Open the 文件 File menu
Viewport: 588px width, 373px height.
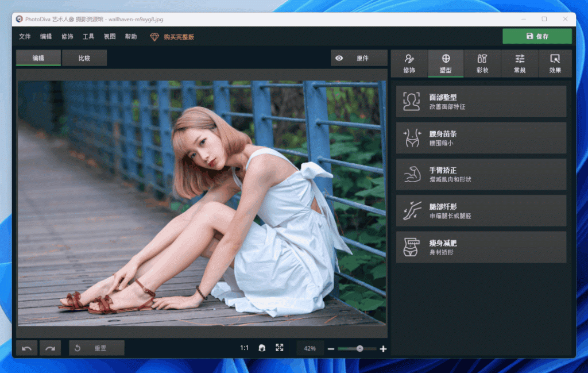(x=25, y=36)
